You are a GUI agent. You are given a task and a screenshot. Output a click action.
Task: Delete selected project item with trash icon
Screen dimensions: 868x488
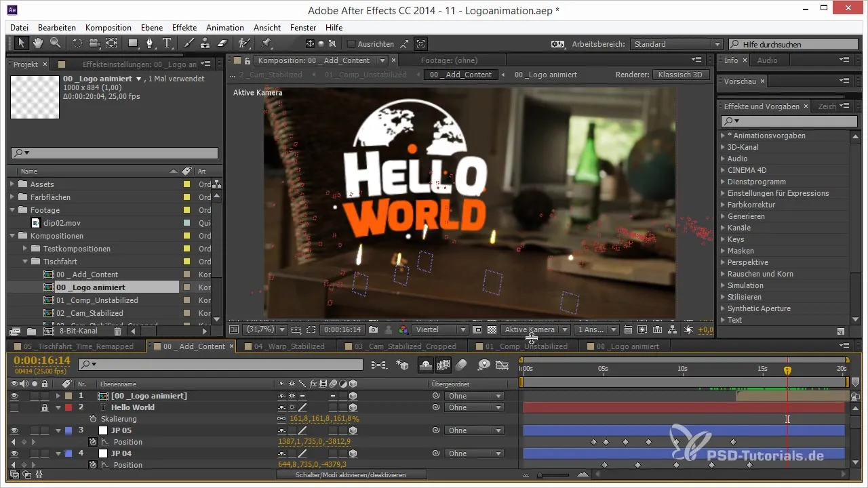coord(117,331)
